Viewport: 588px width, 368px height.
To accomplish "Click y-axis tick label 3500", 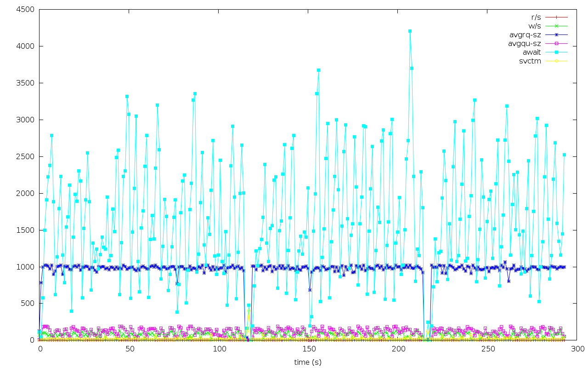I will point(26,83).
